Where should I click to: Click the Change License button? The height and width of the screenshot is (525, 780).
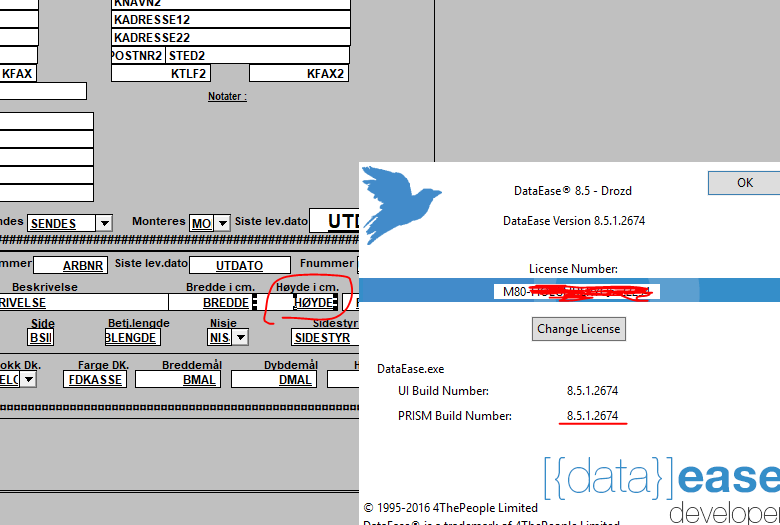[579, 329]
